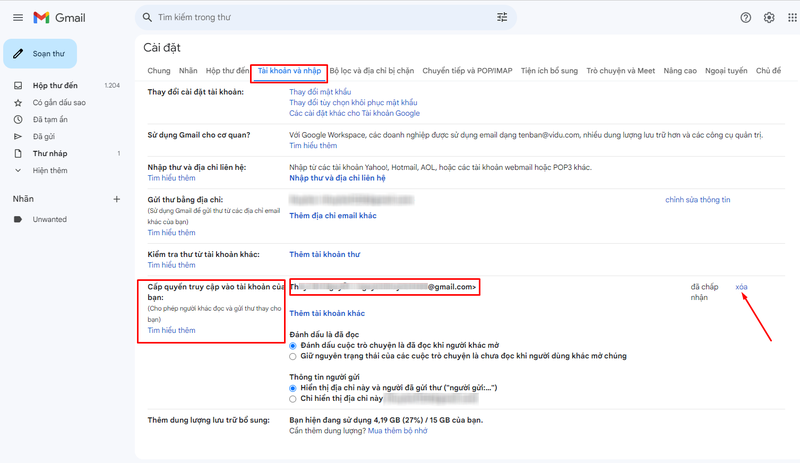
Task: Open the Google apps grid icon
Action: click(792, 18)
